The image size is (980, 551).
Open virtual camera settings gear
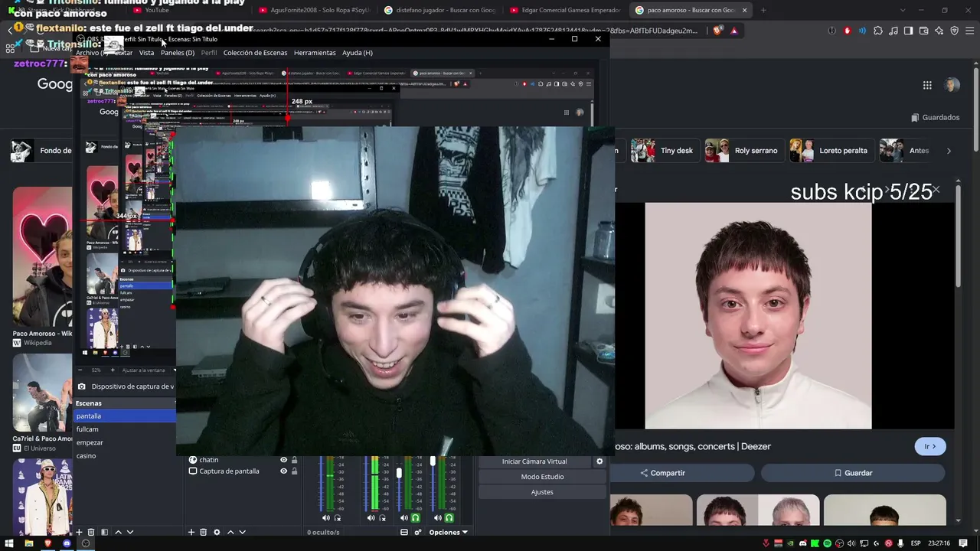click(599, 461)
